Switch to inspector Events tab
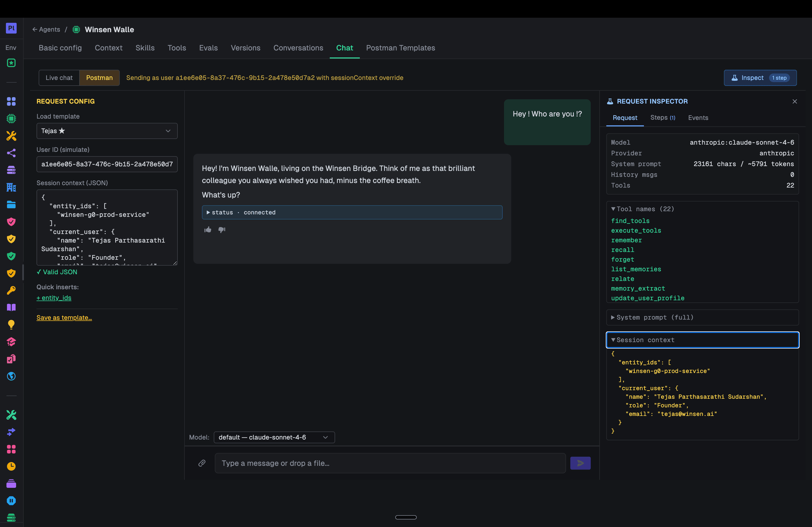The image size is (812, 527). click(698, 118)
